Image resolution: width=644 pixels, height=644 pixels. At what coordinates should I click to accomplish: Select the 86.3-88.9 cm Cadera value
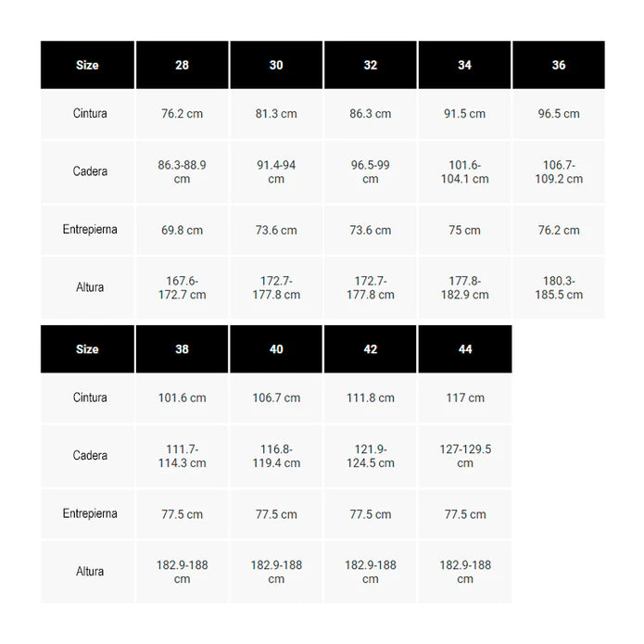coord(182,171)
